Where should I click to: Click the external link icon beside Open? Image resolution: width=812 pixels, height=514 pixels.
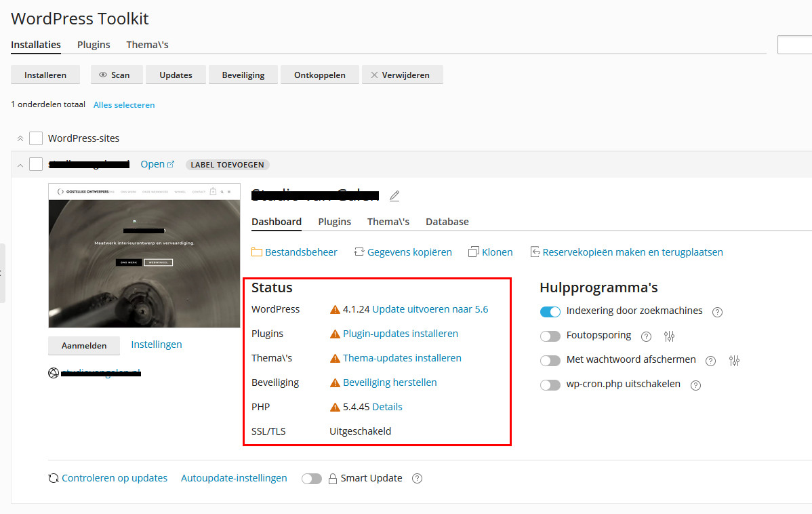coord(171,164)
